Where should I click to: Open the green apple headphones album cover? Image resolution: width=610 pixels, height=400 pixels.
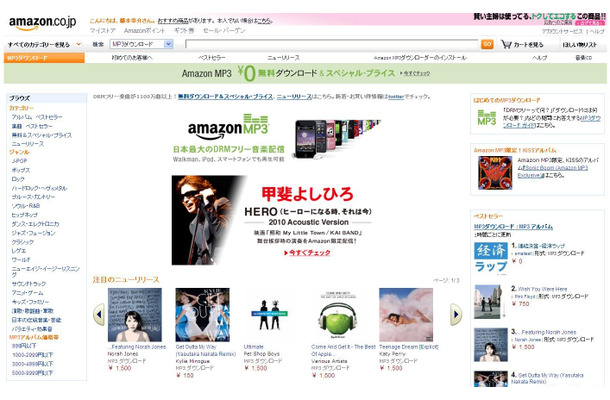tap(338, 315)
